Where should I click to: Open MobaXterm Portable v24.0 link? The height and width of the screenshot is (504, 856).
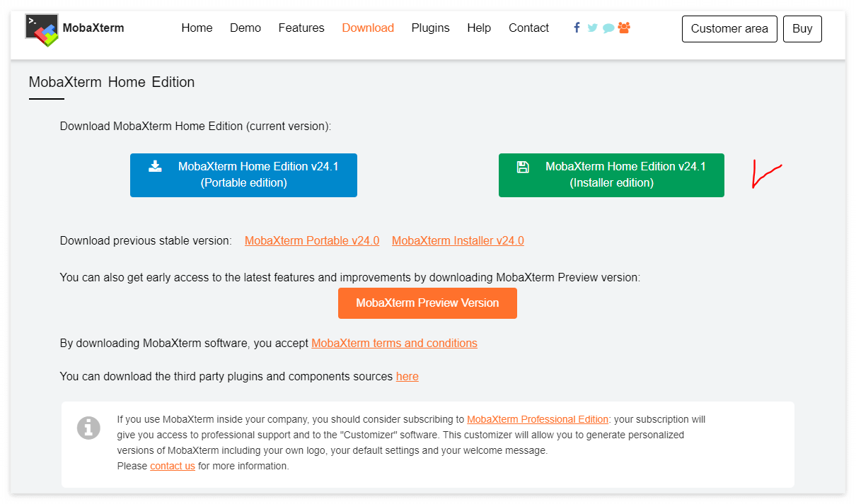[x=312, y=241]
